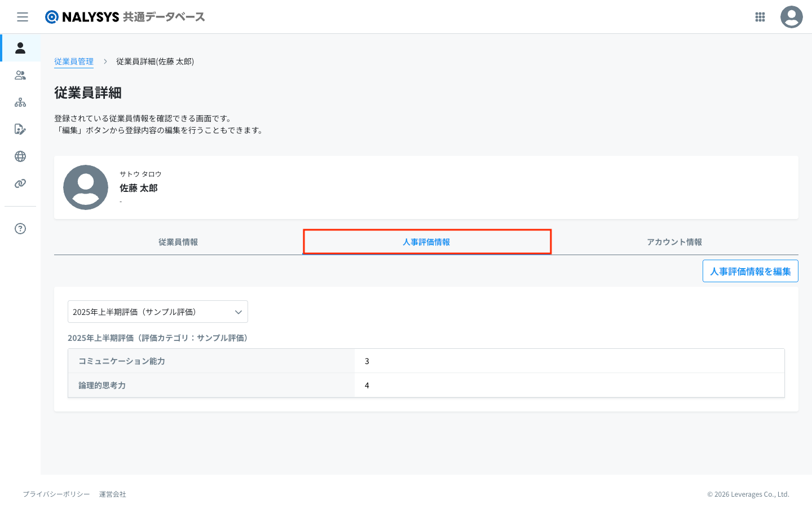Click the document edit sidebar icon
Screen dimensions: 812x508
point(20,129)
